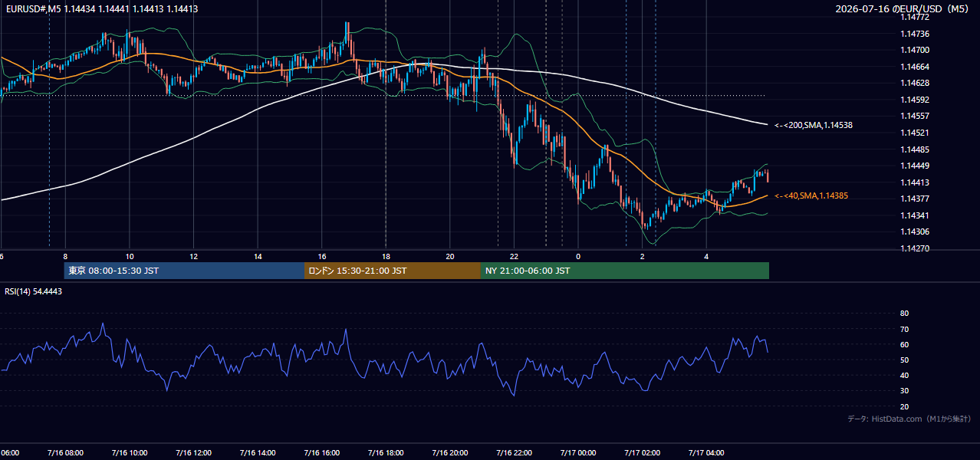The height and width of the screenshot is (460, 980).
Task: Click the 7/16 08:00 time axis label
Action: point(64,452)
